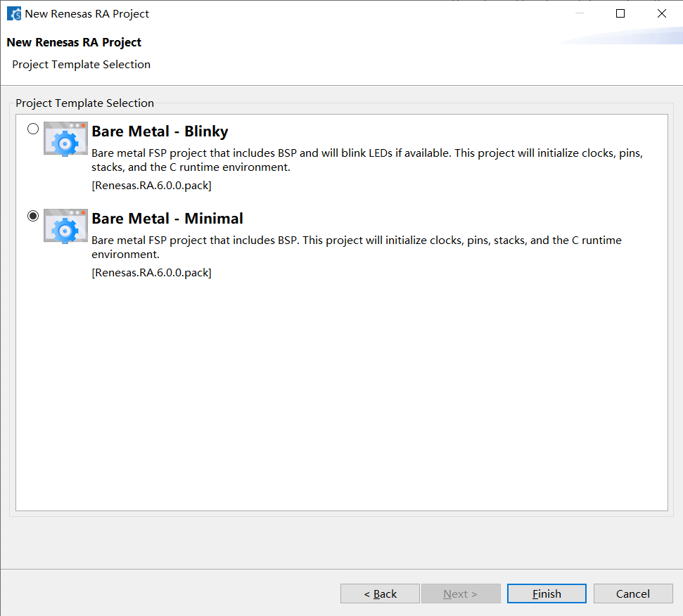Click the greyed-out Next button
This screenshot has width=683, height=616.
460,593
